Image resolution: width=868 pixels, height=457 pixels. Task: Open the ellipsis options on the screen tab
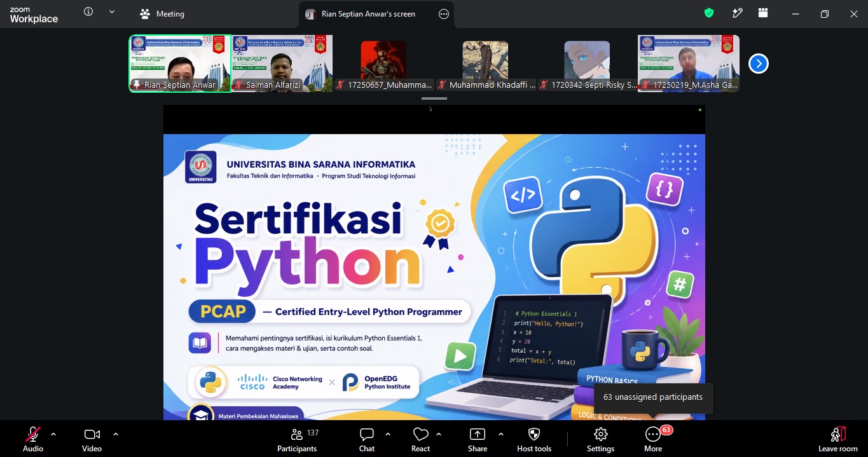[x=444, y=14]
